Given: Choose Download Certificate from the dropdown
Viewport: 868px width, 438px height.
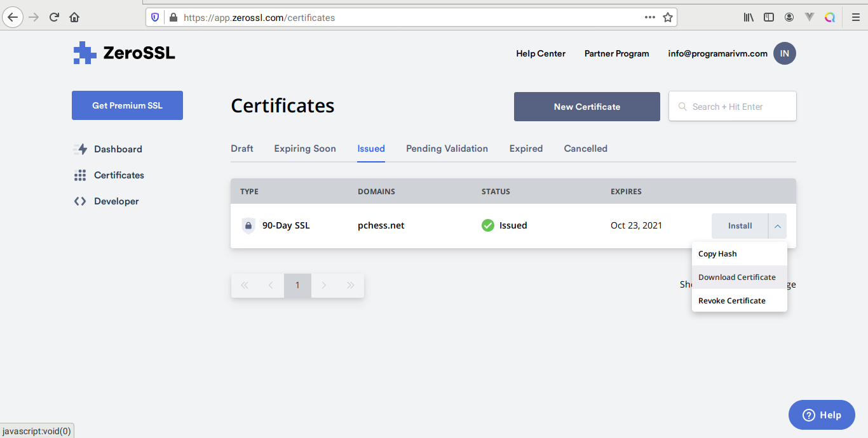Looking at the screenshot, I should coord(740,277).
